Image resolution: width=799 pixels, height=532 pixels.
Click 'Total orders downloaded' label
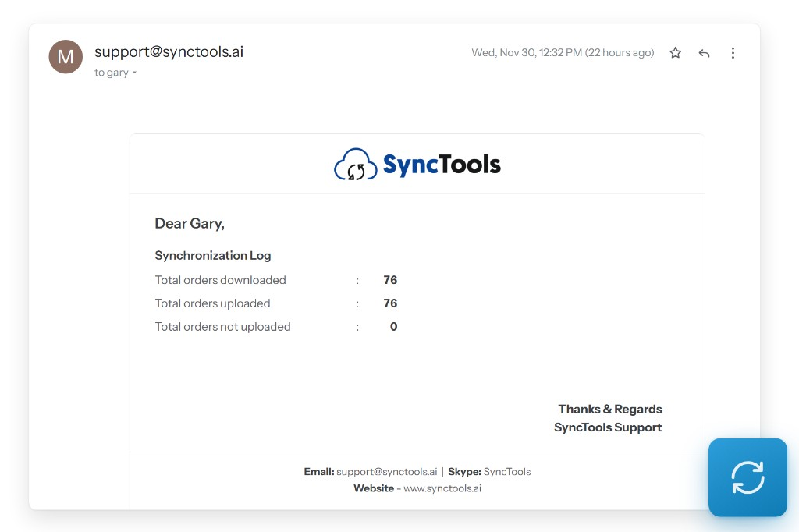pyautogui.click(x=221, y=280)
